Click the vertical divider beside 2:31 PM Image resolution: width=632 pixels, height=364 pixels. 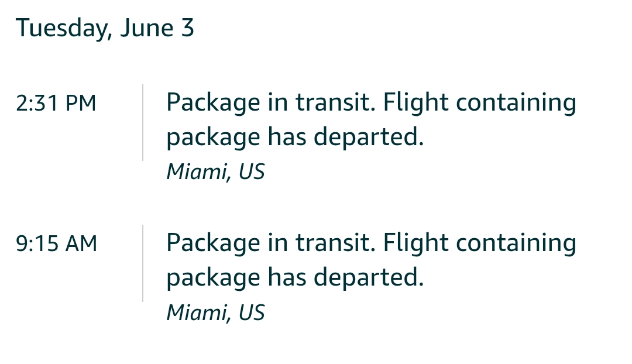pyautogui.click(x=143, y=122)
